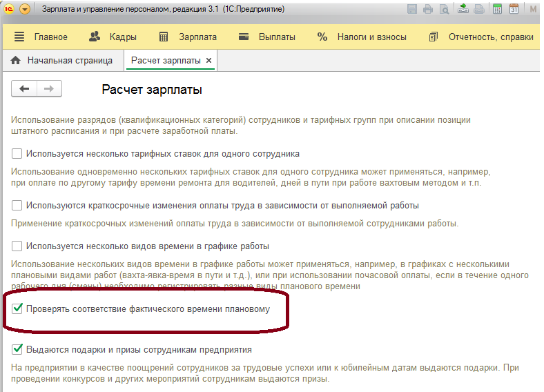Toggle Выдаются подарки и призы checkbox
544x392 pixels.
(17, 349)
